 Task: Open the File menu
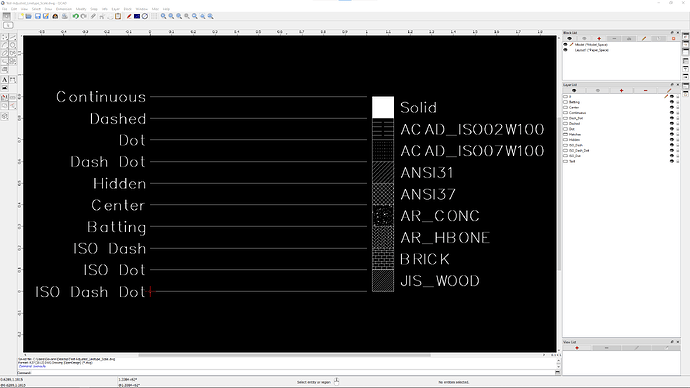tap(4, 9)
